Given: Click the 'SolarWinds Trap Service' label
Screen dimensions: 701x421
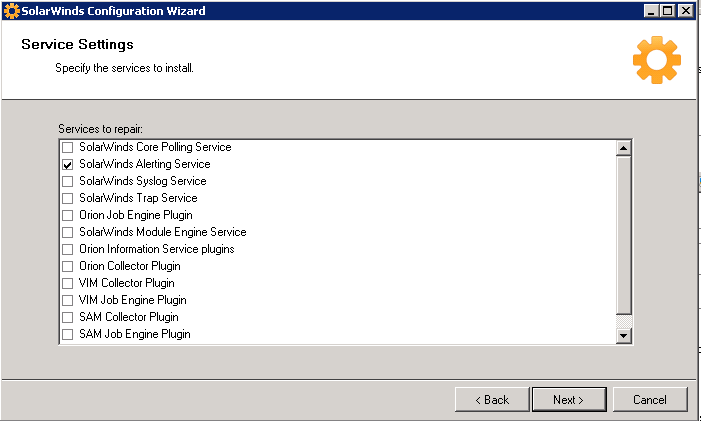Looking at the screenshot, I should click(138, 198).
